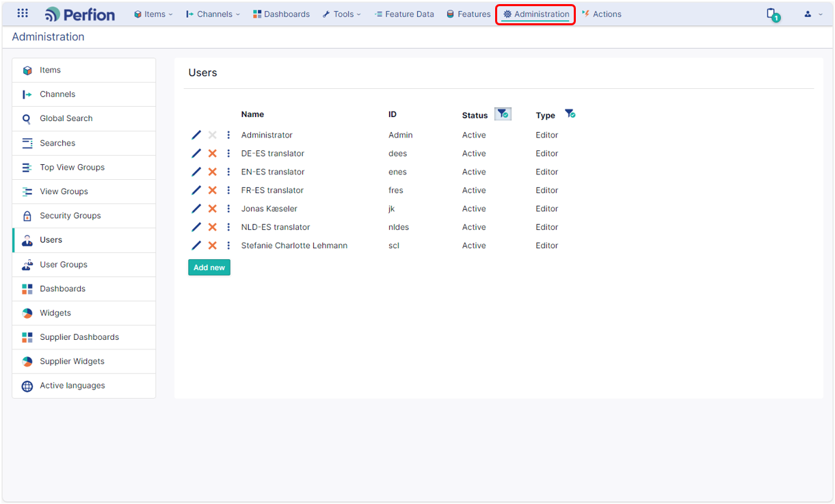Open Dashboards in the administration sidebar
The width and height of the screenshot is (835, 504).
(x=84, y=289)
